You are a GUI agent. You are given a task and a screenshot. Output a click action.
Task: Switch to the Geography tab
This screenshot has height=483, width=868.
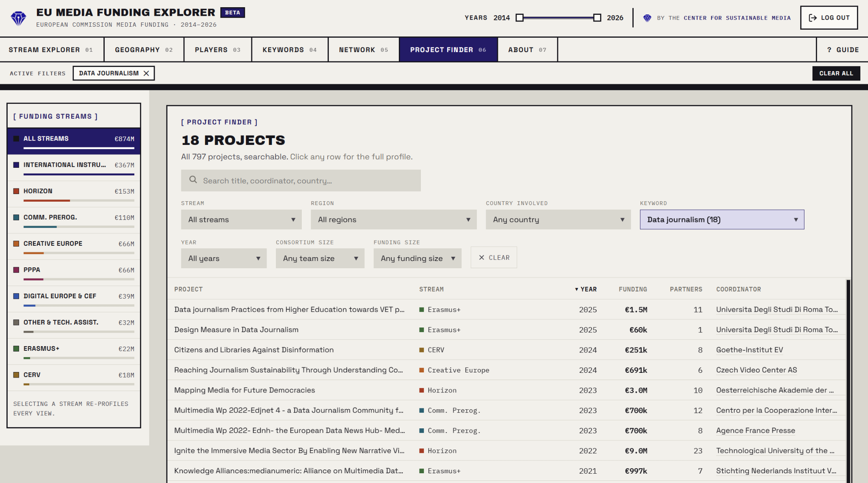(x=144, y=50)
